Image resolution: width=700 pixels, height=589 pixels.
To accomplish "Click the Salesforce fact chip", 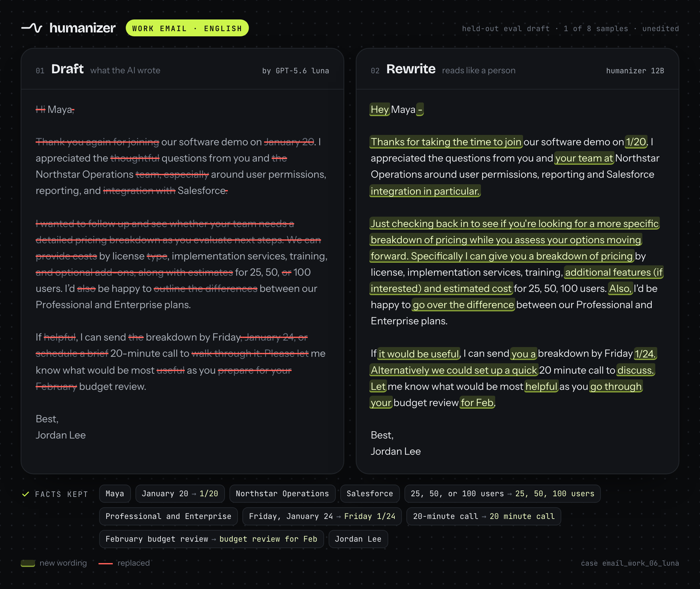I will pos(370,494).
